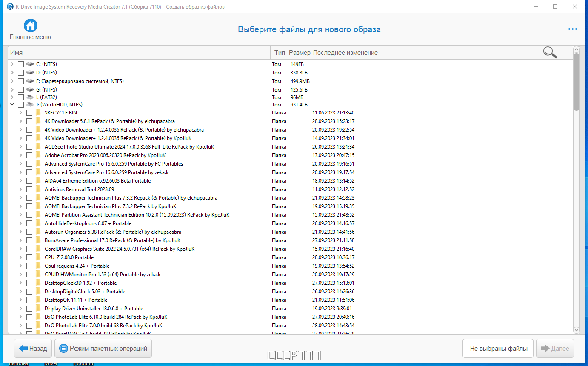588x366 pixels.
Task: Click the D: (NTFS) drive icon
Action: 30,72
